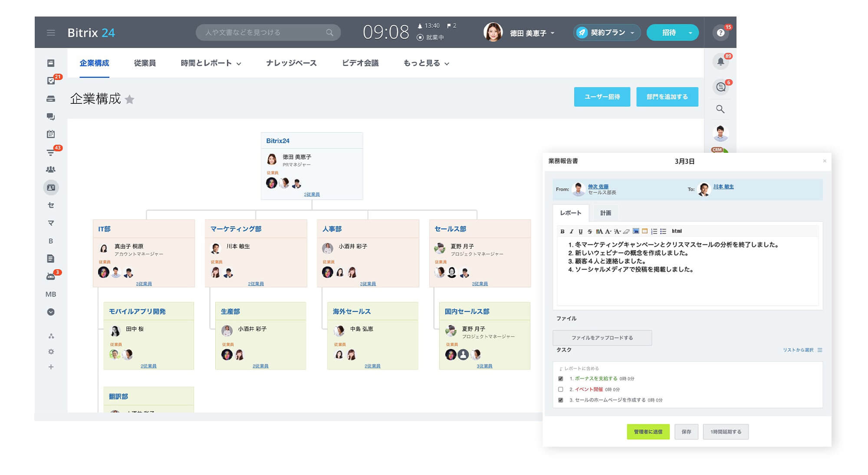
Task: Open the settings gear in left sidebar
Action: [x=51, y=352]
